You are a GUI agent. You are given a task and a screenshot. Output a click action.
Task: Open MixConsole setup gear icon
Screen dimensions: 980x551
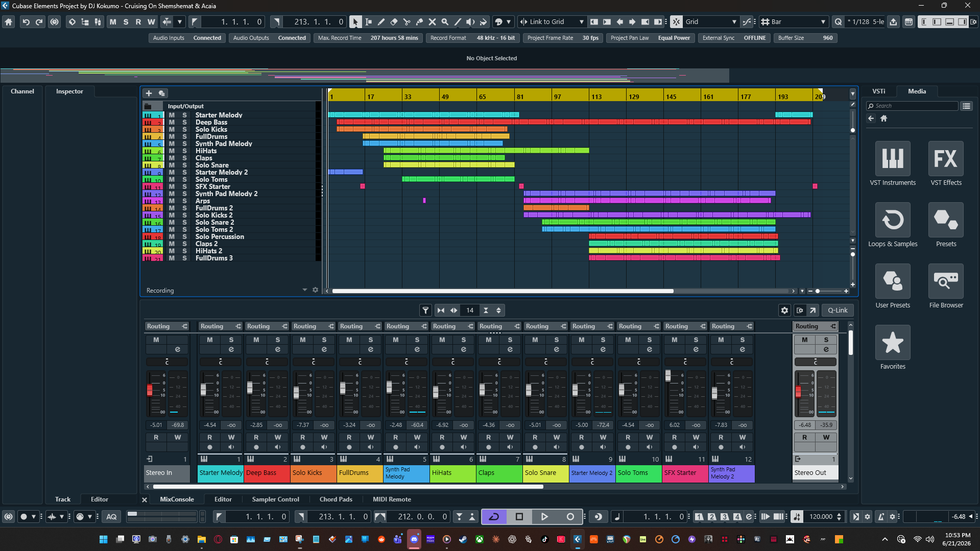pos(784,310)
